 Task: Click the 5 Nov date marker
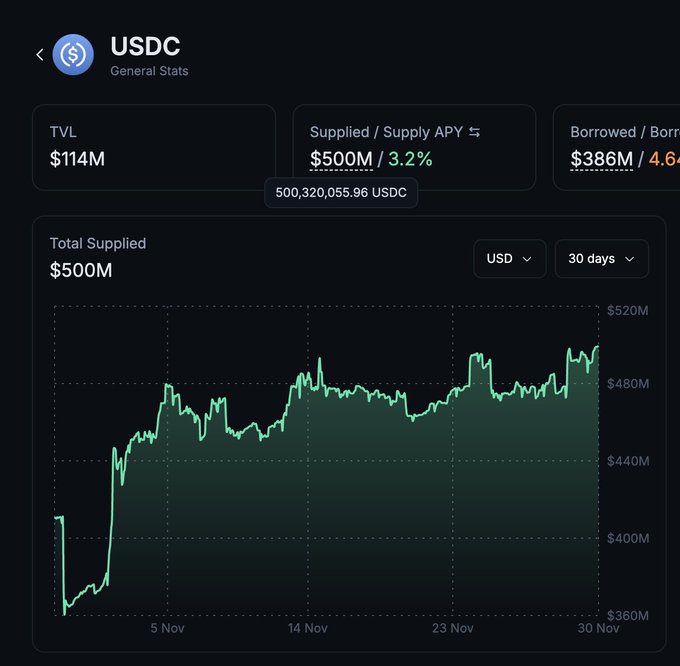(167, 628)
